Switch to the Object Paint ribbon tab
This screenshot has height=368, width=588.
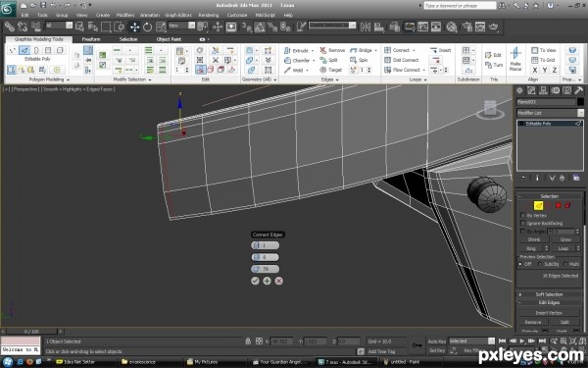[169, 39]
